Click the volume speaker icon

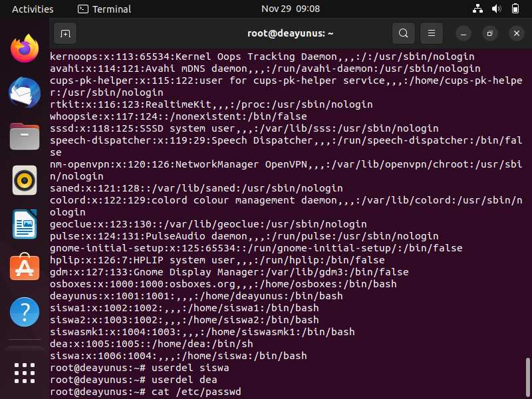496,9
